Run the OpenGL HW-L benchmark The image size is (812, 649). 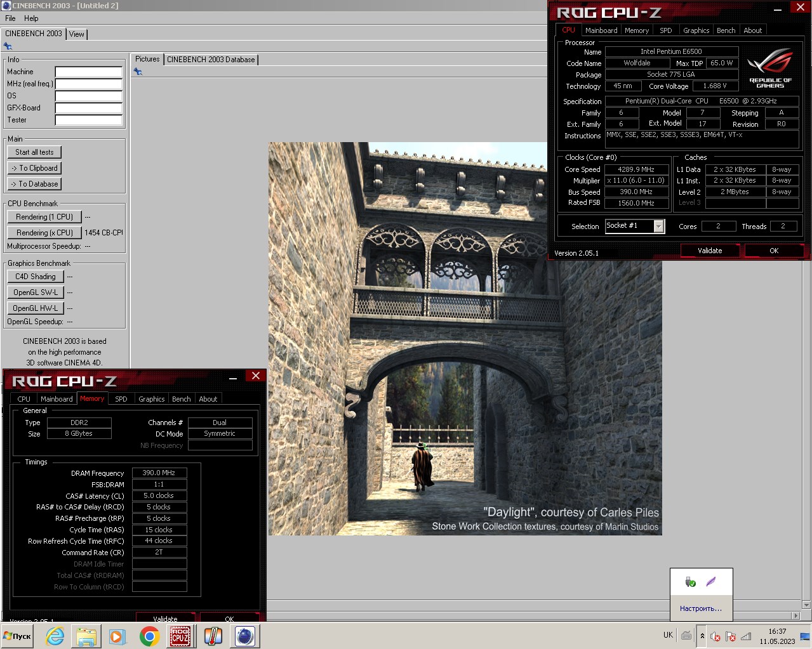click(x=36, y=308)
